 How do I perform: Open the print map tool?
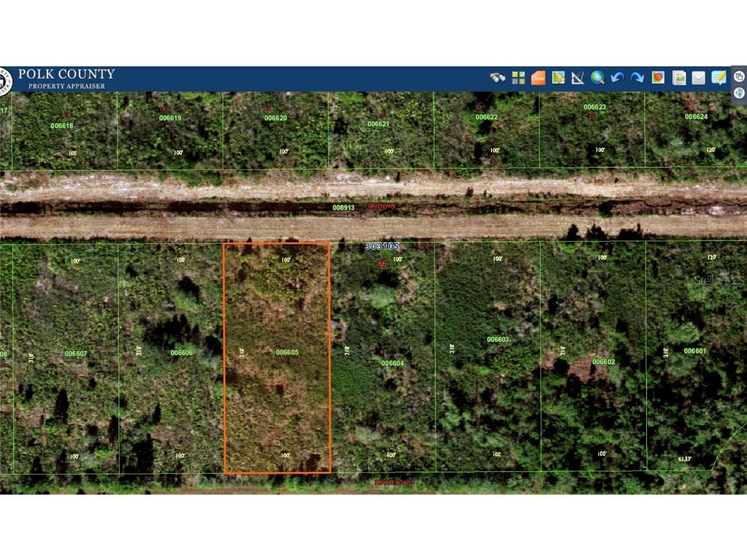pos(658,78)
